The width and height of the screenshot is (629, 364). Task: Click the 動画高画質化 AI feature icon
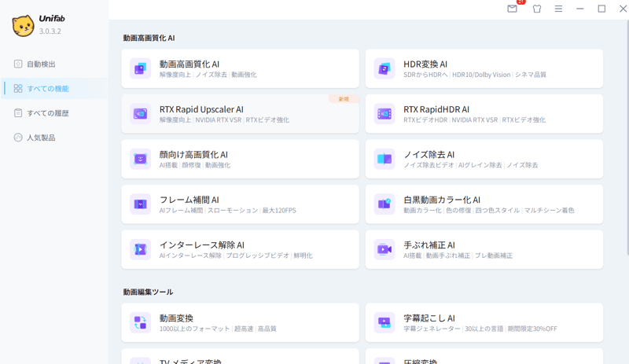point(140,69)
